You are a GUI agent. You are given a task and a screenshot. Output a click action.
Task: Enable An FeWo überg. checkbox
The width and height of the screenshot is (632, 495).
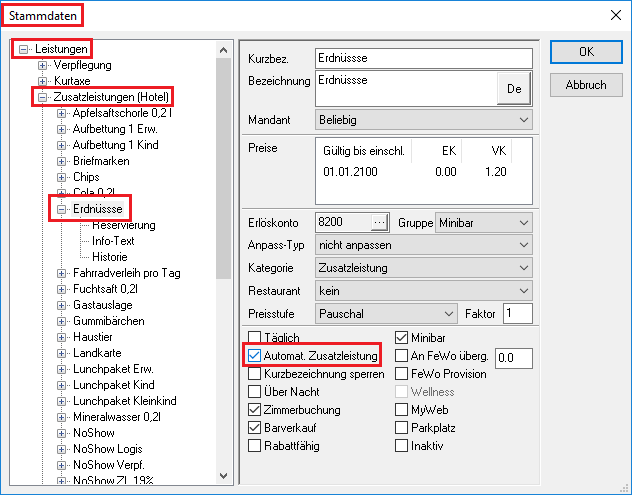coord(401,356)
